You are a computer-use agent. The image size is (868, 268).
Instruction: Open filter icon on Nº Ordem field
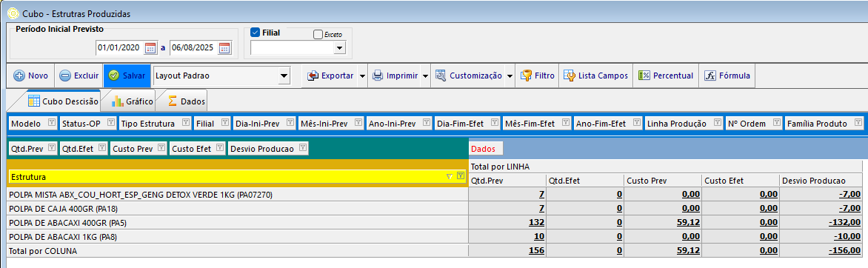pyautogui.click(x=777, y=123)
